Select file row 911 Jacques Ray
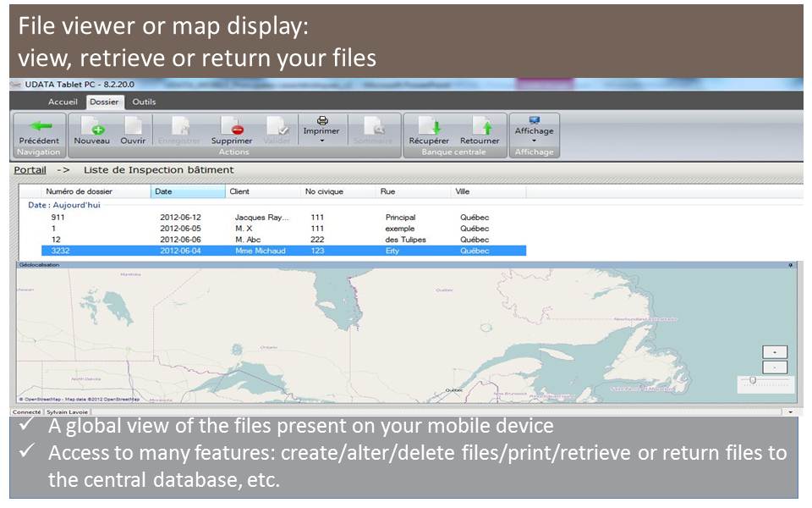Screen dimensions: 812x508 [254, 218]
